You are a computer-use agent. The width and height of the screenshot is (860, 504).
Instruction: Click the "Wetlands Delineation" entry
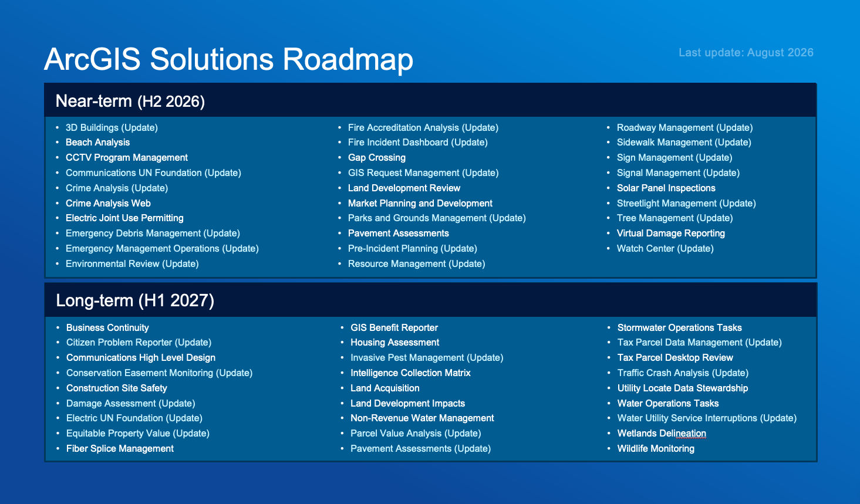click(662, 434)
